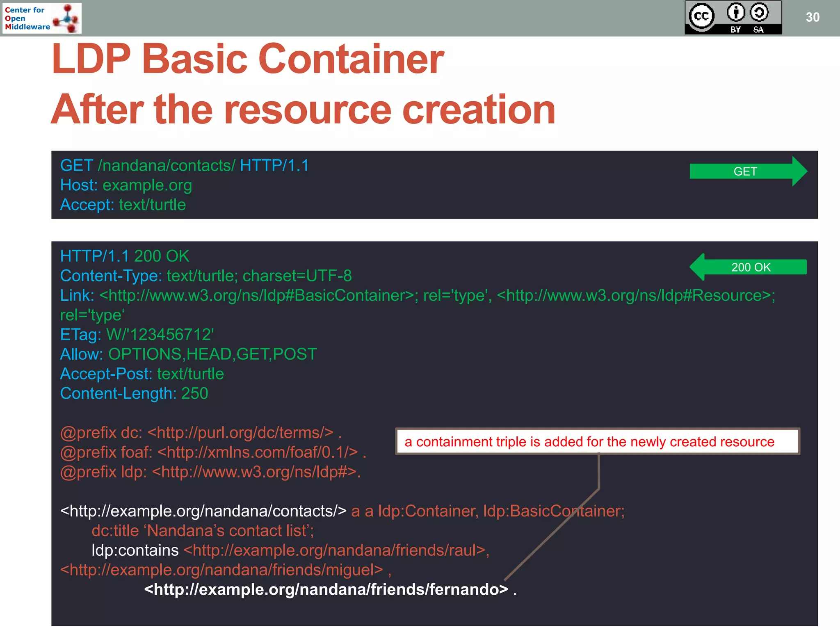Click the friends/miguel resource URL
Viewport: 840px width, 630px height.
[x=221, y=570]
